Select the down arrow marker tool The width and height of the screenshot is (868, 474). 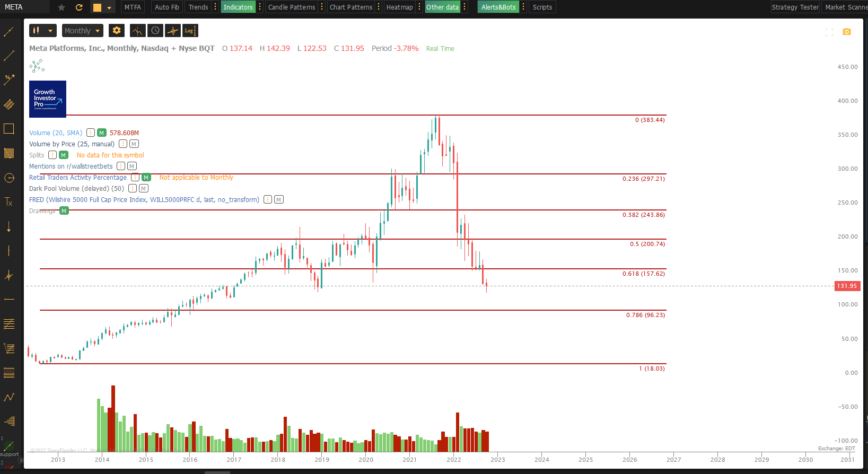click(9, 226)
